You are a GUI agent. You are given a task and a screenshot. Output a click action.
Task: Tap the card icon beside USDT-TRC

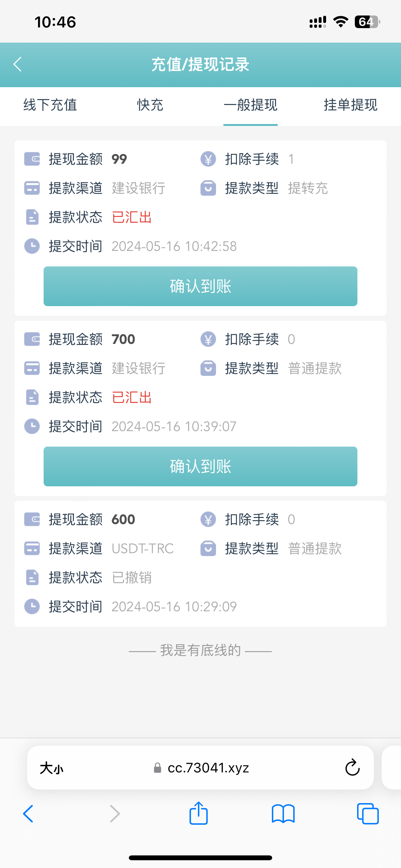pos(32,549)
